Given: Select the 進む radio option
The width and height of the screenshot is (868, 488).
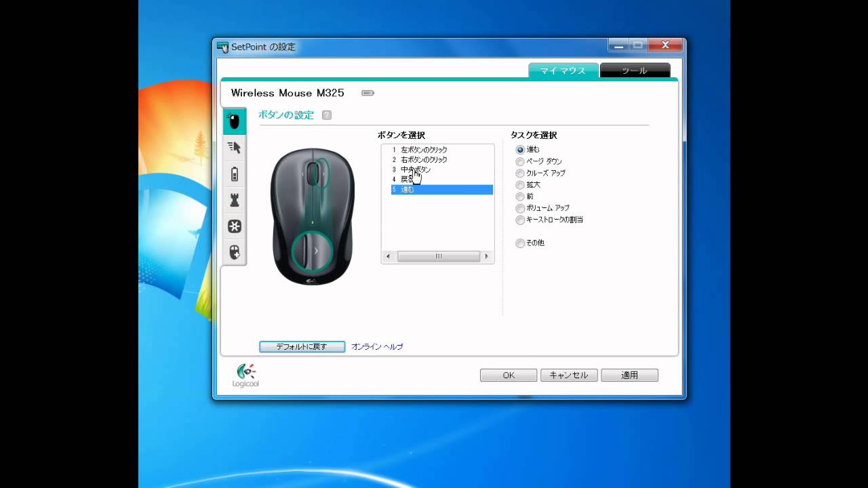Looking at the screenshot, I should (520, 150).
